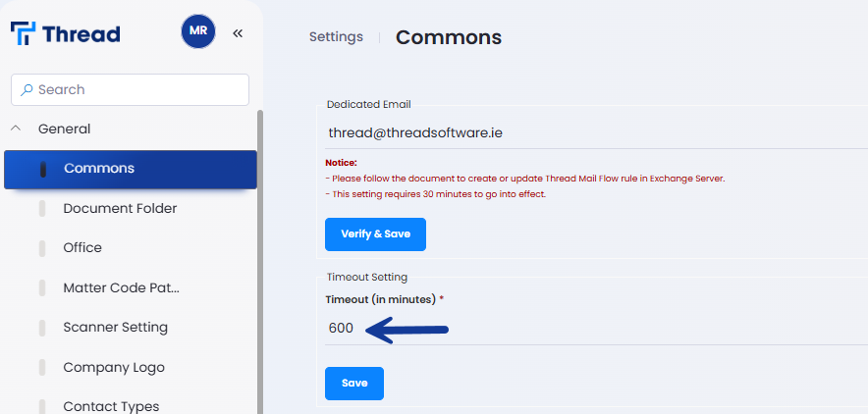Click the sidebar vertical scrollbar
The width and height of the screenshot is (868, 414).
click(260, 262)
